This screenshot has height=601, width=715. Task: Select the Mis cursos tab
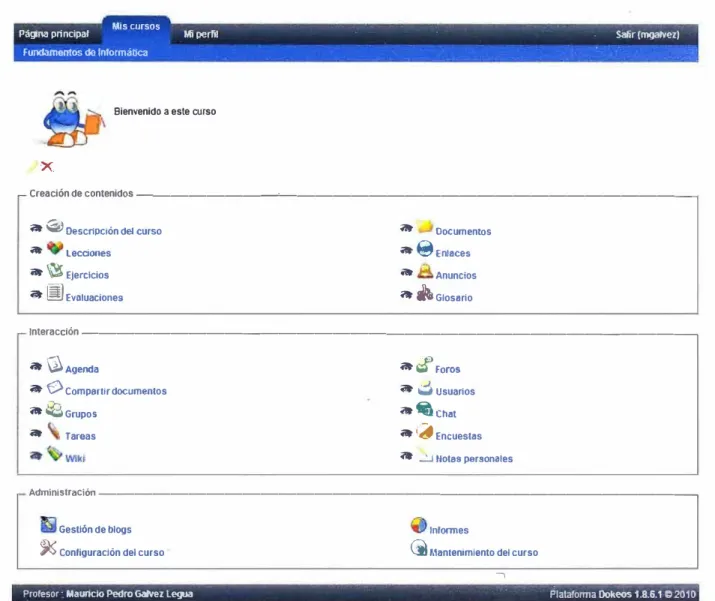(x=136, y=26)
